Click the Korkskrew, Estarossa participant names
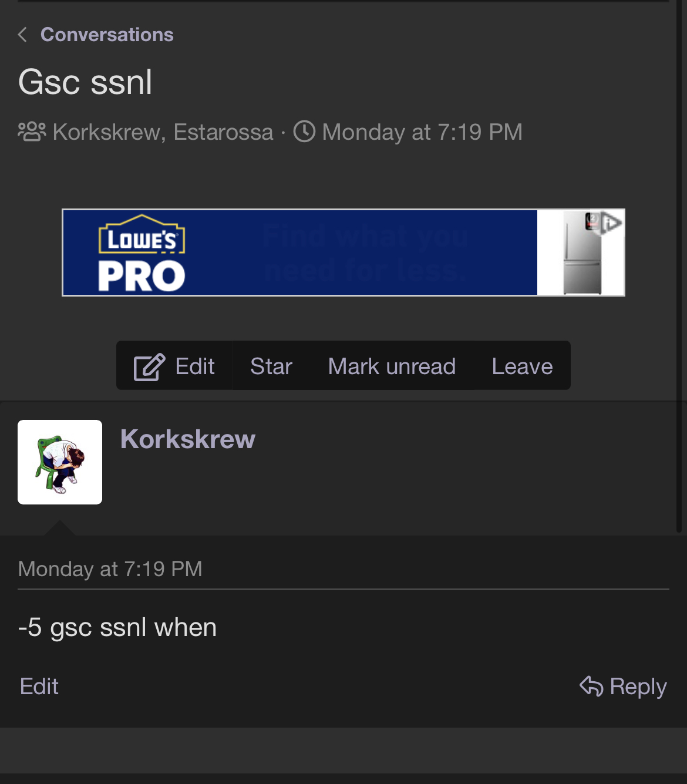Image resolution: width=687 pixels, height=784 pixels. click(163, 132)
